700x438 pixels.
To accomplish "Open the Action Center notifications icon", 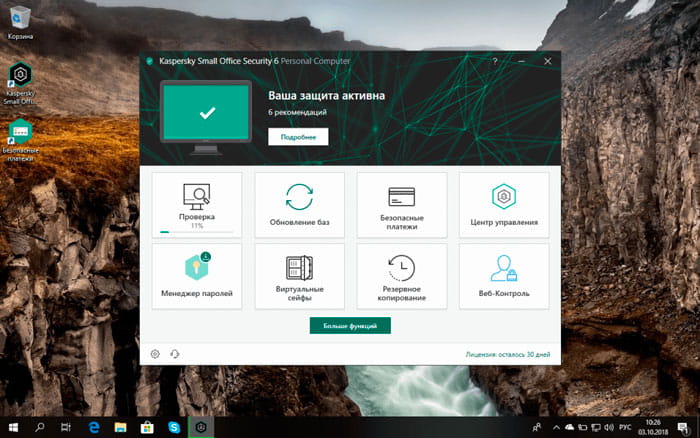I will (683, 428).
